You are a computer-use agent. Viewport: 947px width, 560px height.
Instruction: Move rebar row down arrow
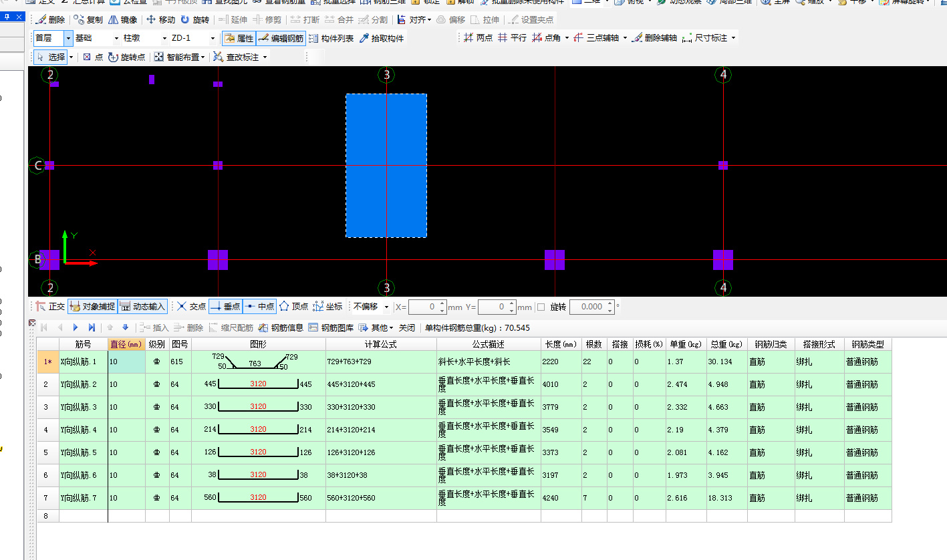(125, 328)
